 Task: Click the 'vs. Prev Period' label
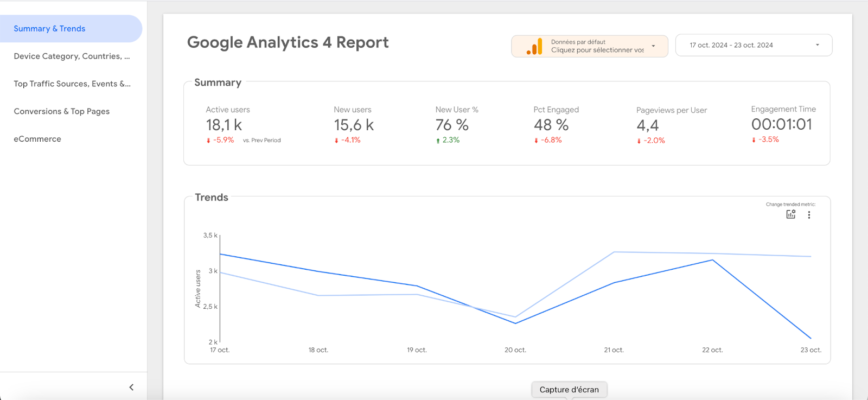[x=262, y=141]
